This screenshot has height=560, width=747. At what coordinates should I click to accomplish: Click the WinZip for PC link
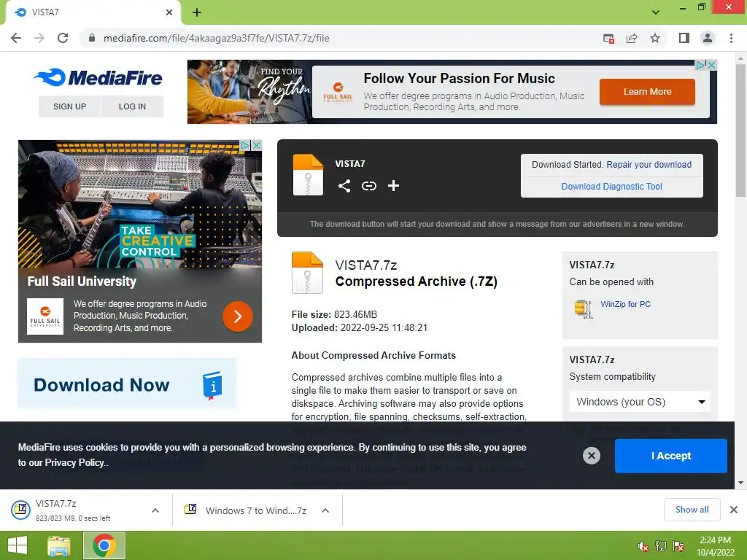625,304
